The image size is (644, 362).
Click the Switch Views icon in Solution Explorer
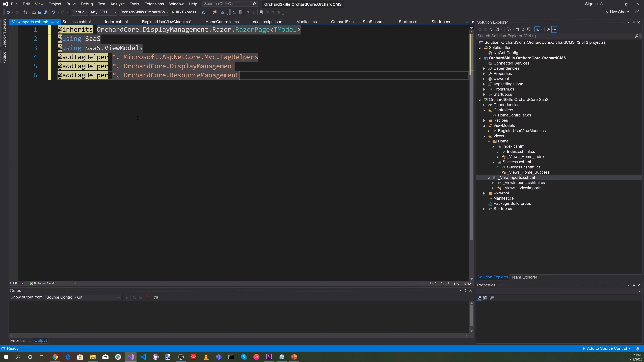[x=497, y=29]
